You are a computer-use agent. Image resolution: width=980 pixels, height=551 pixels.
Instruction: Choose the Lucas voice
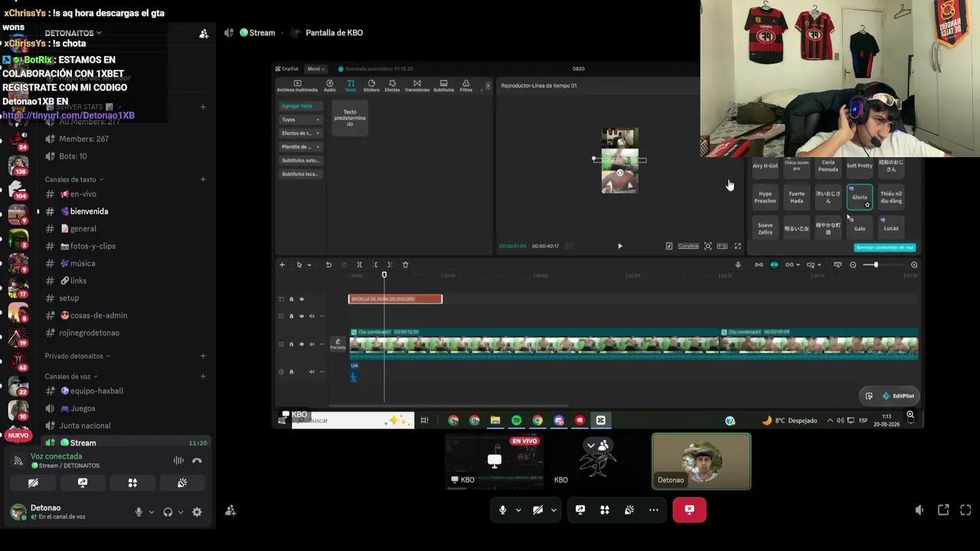[891, 228]
